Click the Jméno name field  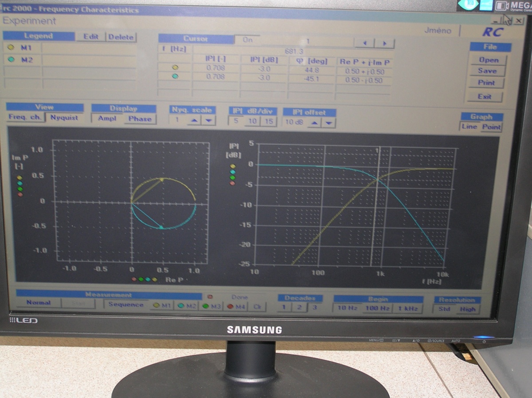(438, 31)
